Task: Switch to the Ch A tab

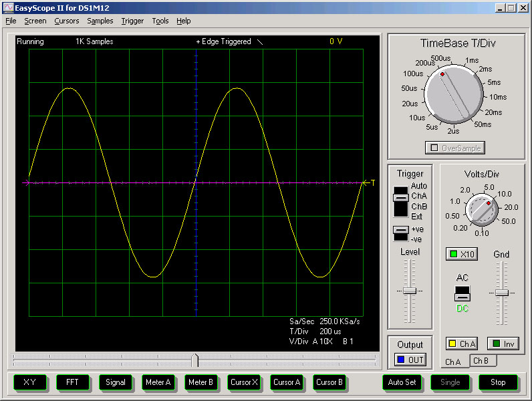Action: tap(453, 362)
